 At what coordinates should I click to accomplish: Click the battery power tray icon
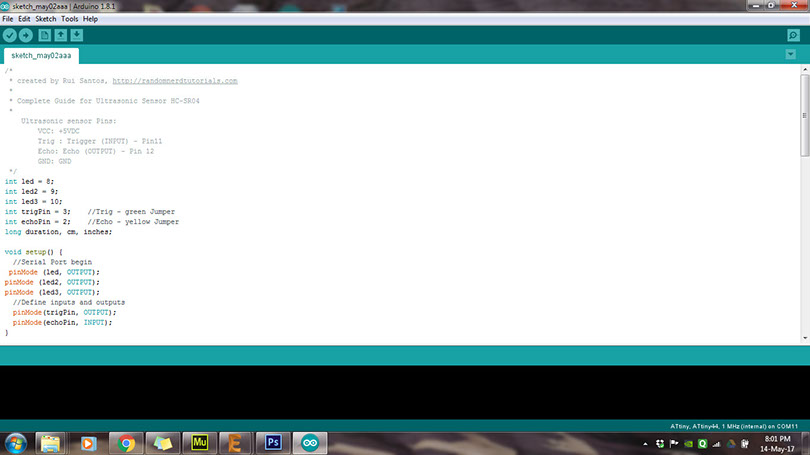tap(745, 444)
